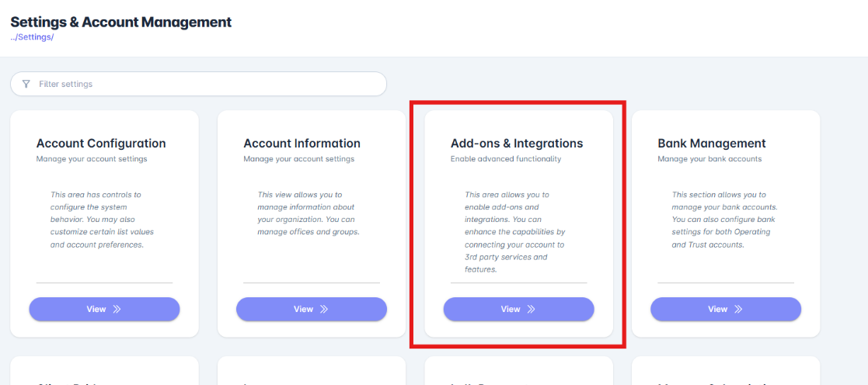
Task: Click double-chevron icon on Account Configuration's View
Action: tap(117, 309)
